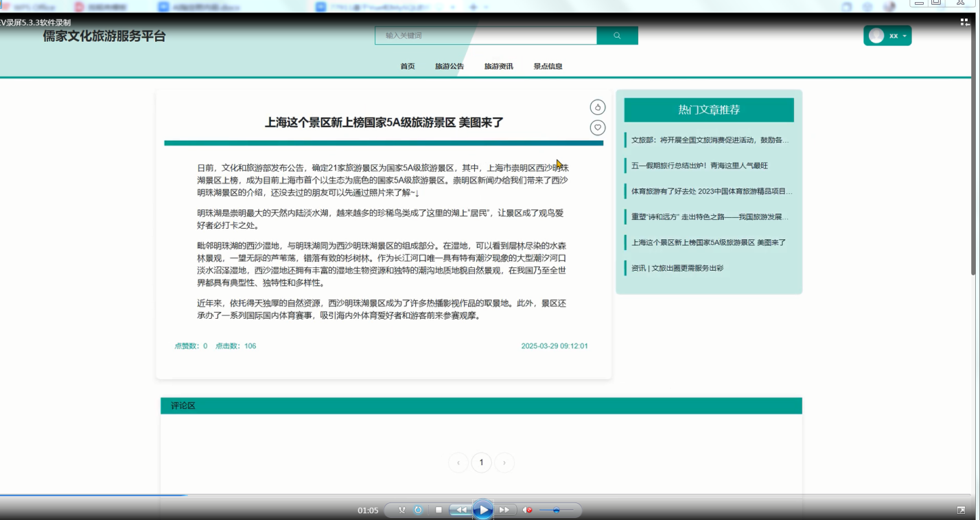Click the video seek progress bar
Screen dimensions: 980x520
click(x=485, y=495)
